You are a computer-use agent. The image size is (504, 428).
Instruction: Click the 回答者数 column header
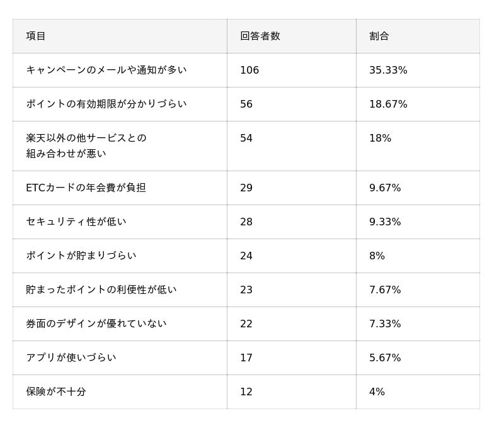(260, 37)
